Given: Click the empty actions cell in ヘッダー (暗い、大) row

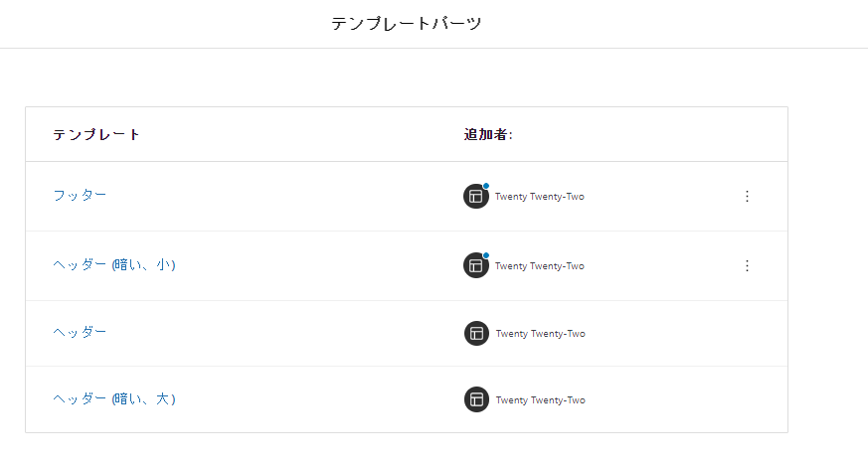Looking at the screenshot, I should pyautogui.click(x=747, y=399).
